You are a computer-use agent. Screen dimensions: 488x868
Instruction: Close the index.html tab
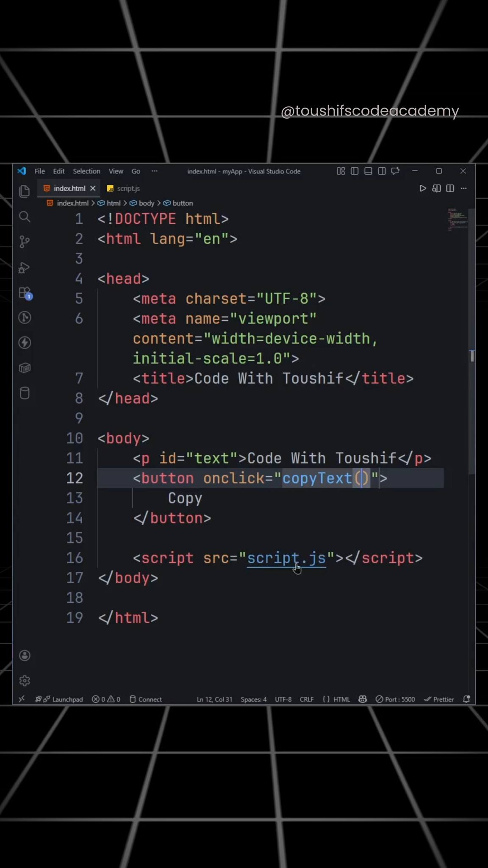(93, 188)
